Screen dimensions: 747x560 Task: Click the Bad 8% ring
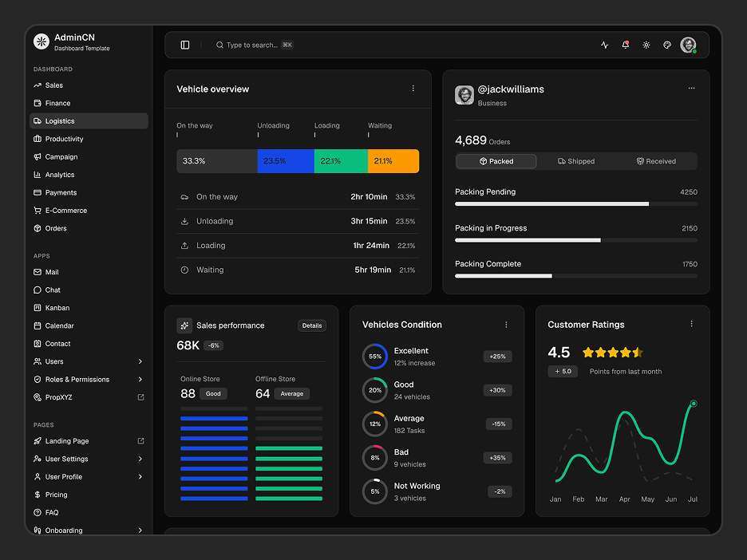pos(375,458)
